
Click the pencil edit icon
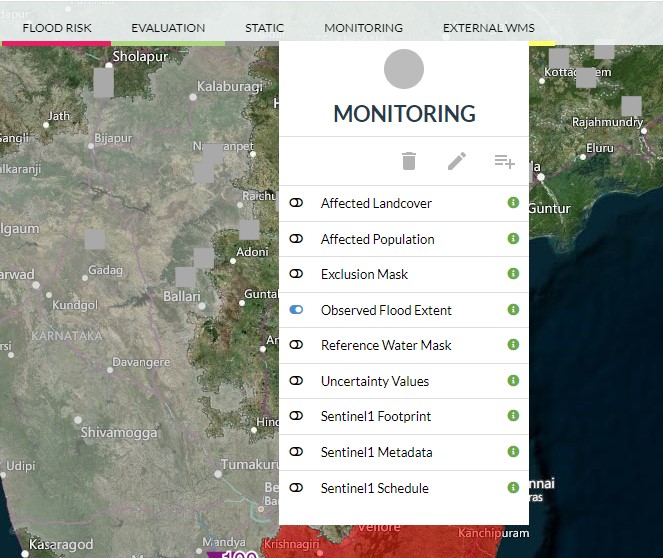pos(457,161)
